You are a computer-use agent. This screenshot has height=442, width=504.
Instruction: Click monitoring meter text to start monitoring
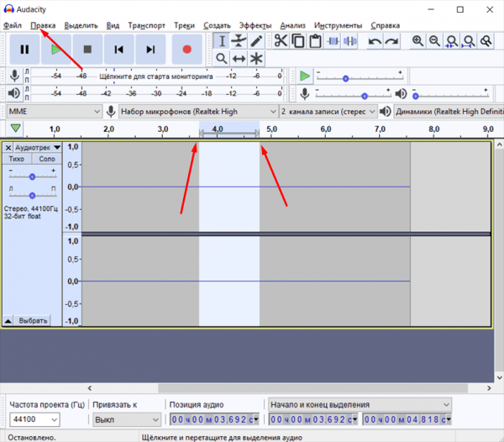pyautogui.click(x=156, y=76)
